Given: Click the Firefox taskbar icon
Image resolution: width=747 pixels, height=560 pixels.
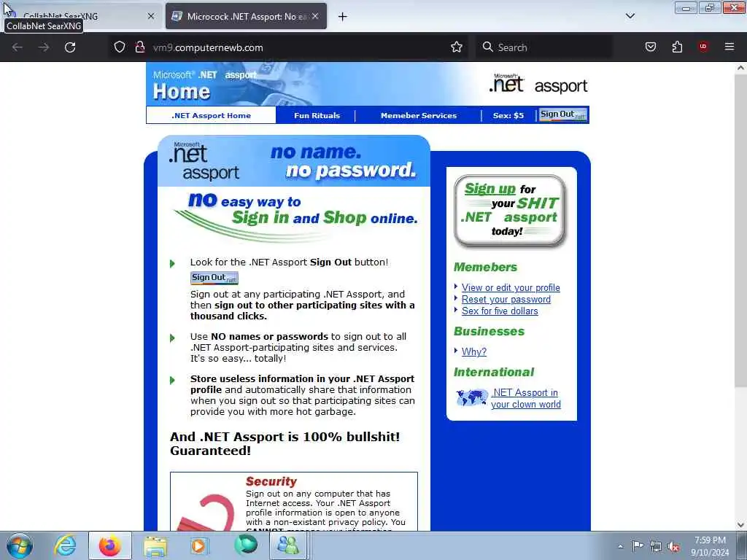Looking at the screenshot, I should (109, 545).
